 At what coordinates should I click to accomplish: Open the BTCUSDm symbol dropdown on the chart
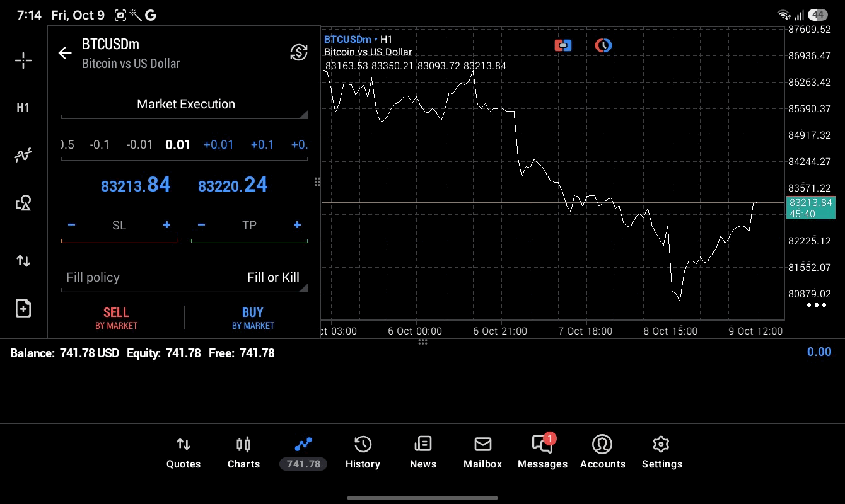351,39
